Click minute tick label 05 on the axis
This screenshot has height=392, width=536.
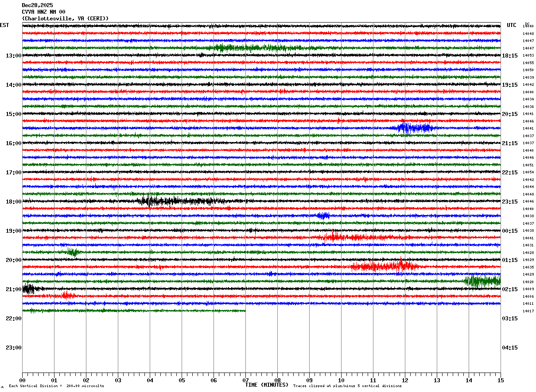182,380
